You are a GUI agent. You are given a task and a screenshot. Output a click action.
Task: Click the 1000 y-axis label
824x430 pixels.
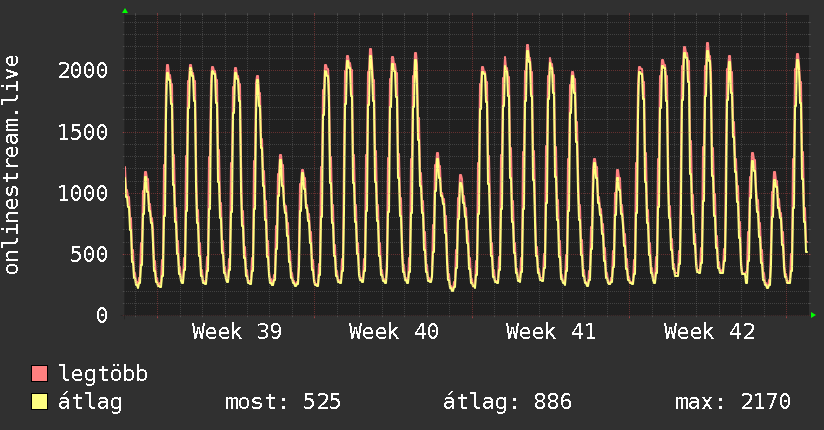(x=83, y=193)
